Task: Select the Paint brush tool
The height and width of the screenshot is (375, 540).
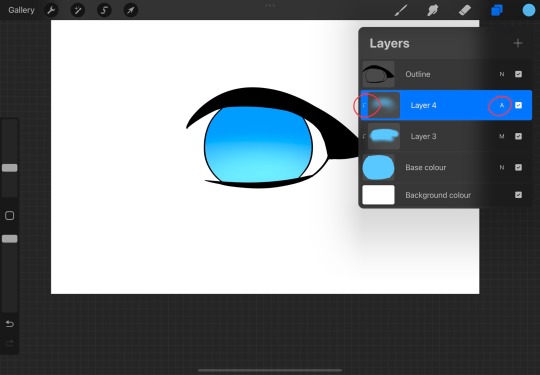Action: point(401,10)
